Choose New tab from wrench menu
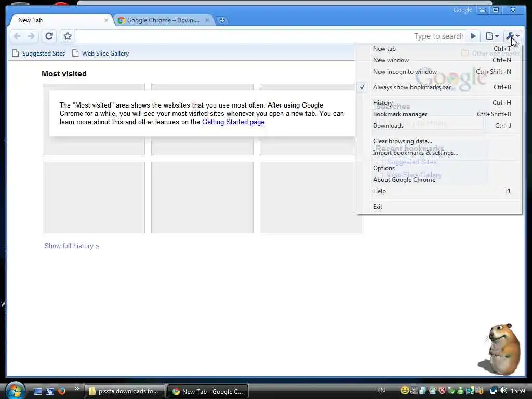532x399 pixels. pos(438,49)
